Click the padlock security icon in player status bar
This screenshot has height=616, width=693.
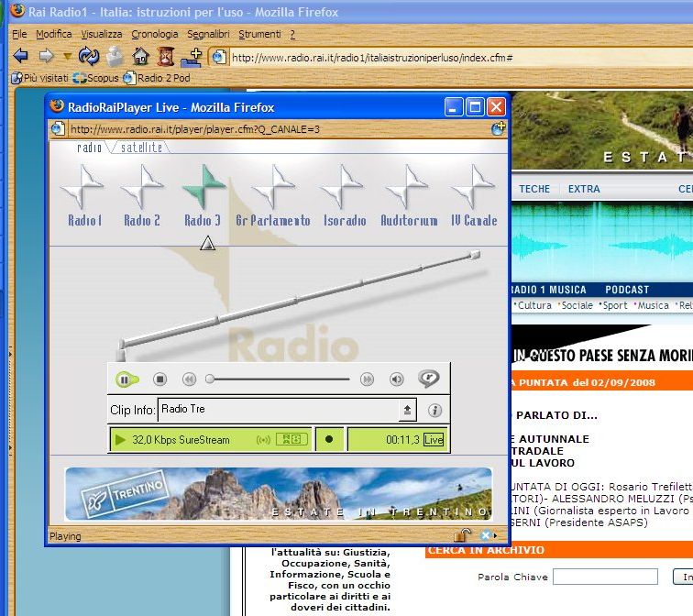[462, 535]
